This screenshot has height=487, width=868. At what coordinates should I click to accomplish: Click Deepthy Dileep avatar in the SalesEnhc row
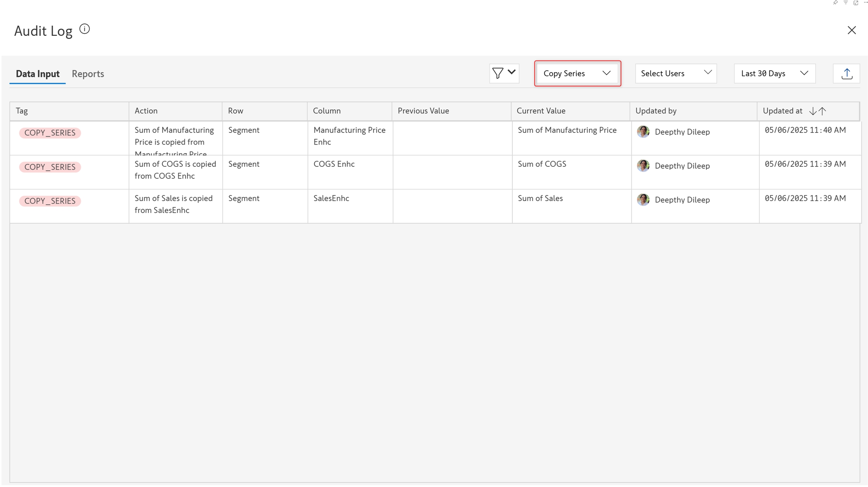[643, 200]
